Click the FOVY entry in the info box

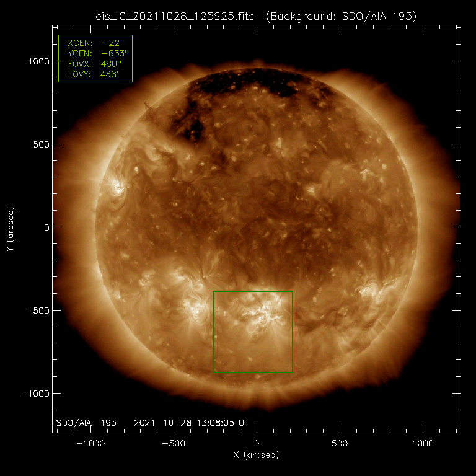(94, 74)
